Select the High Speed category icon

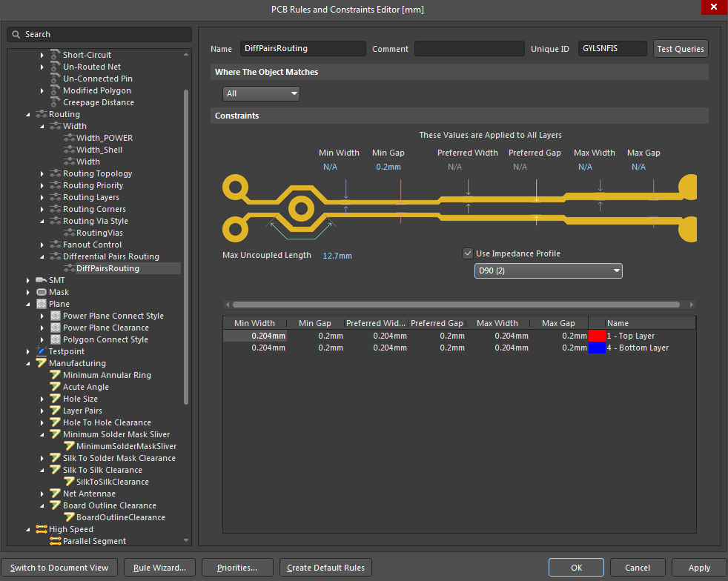[x=42, y=529]
